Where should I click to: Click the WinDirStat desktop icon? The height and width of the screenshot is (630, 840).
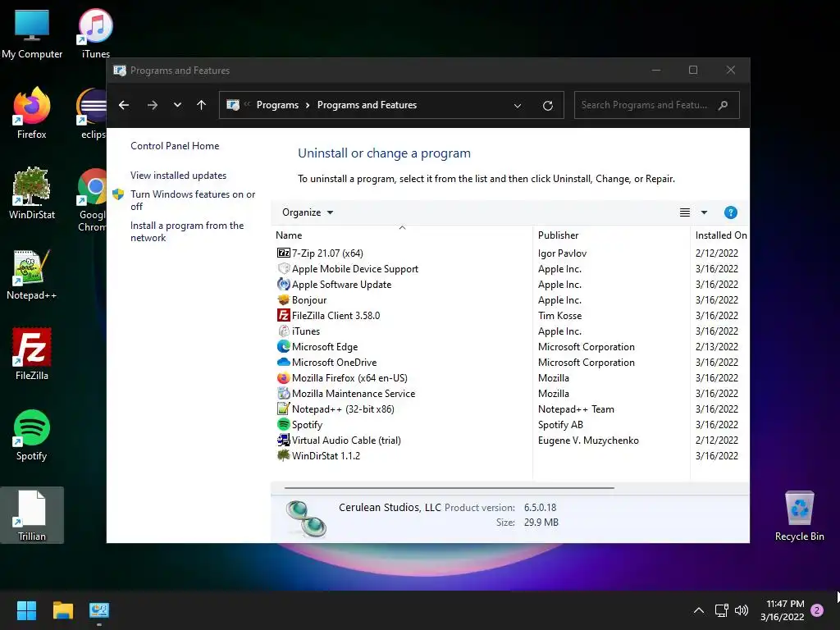pyautogui.click(x=32, y=194)
